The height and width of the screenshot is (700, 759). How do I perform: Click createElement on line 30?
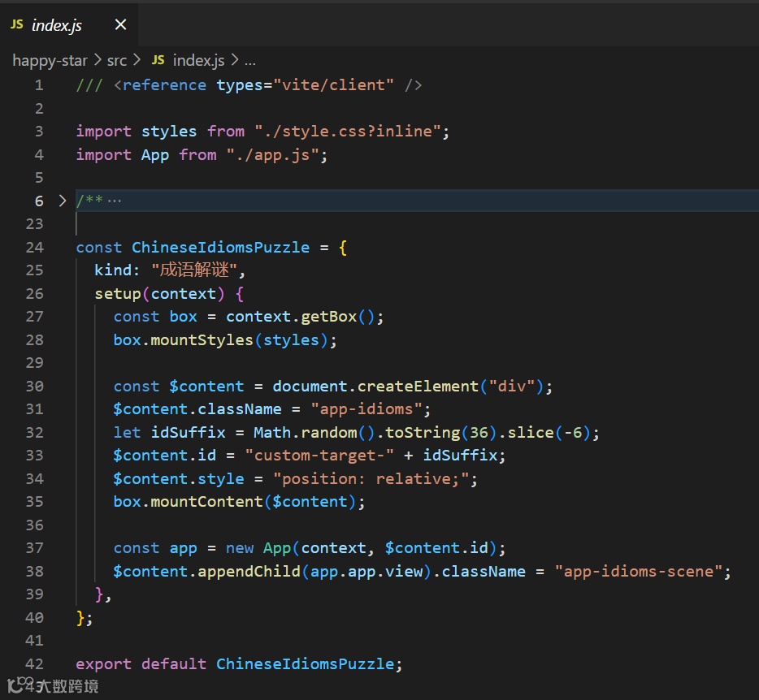click(x=418, y=386)
